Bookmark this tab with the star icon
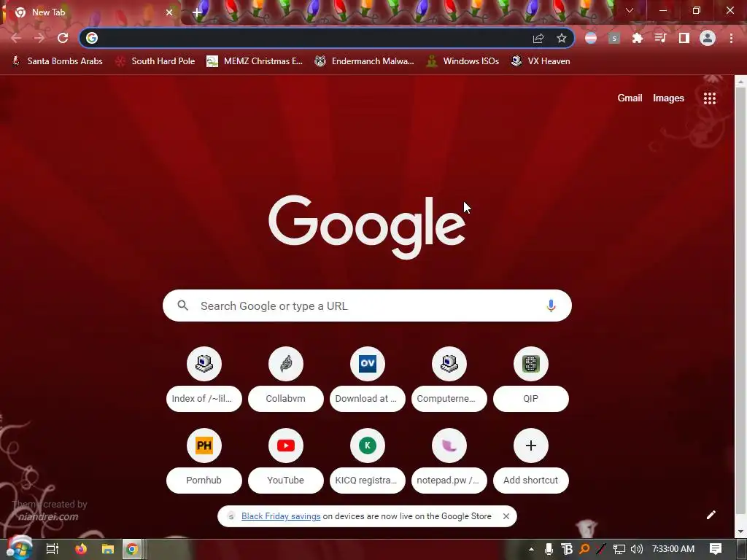 562,38
